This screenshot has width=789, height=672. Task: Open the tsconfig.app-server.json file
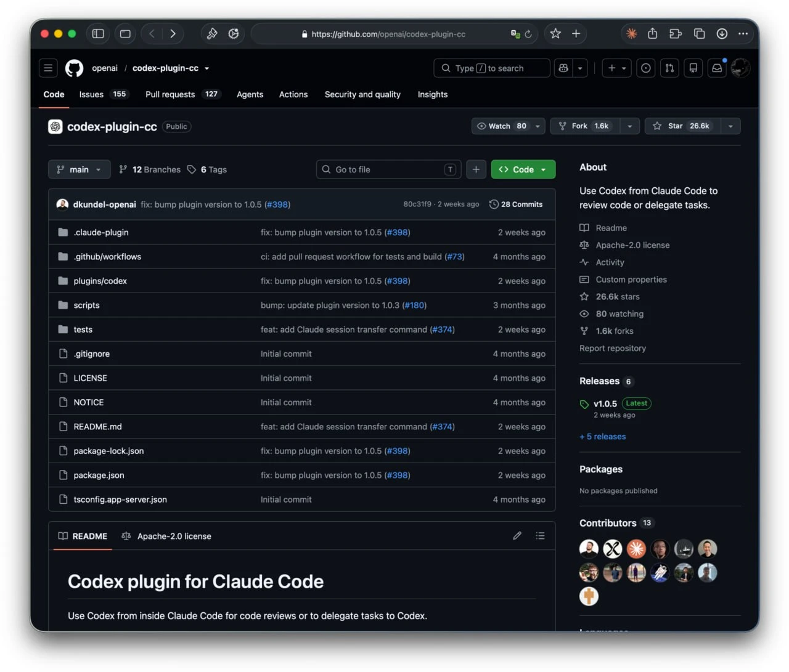[x=120, y=500]
